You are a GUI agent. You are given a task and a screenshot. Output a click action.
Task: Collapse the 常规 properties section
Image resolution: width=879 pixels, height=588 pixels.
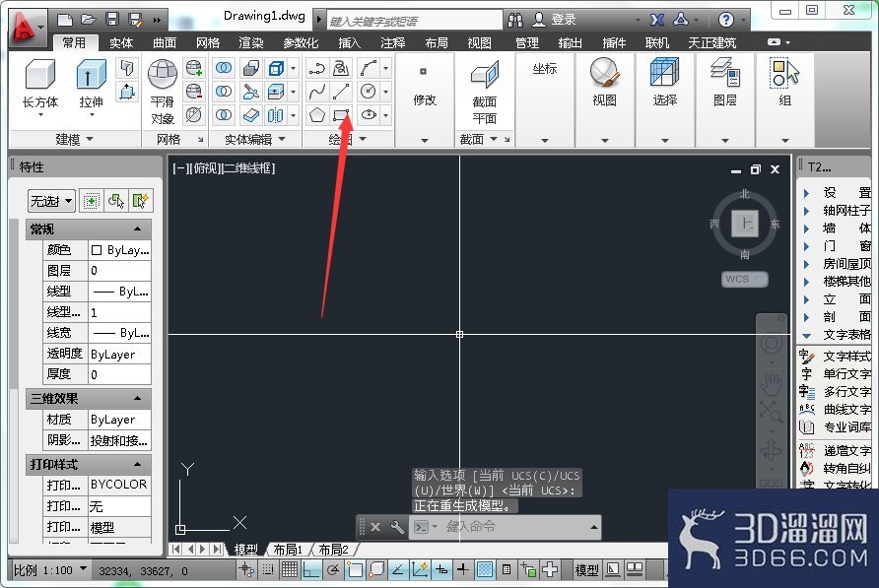137,229
